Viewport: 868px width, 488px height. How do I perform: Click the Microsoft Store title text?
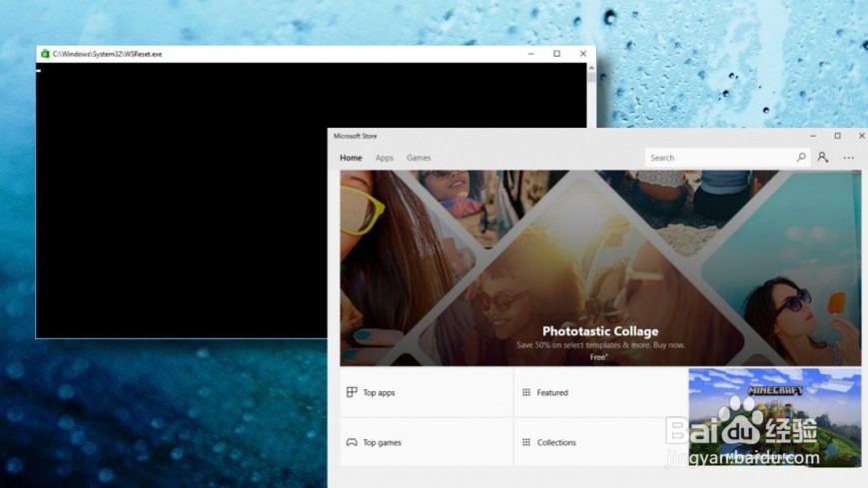tap(355, 136)
